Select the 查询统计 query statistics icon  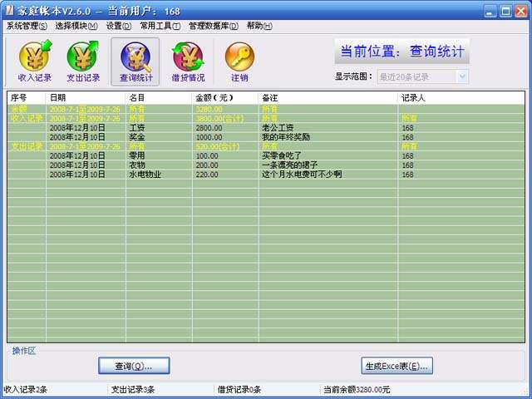pyautogui.click(x=135, y=62)
